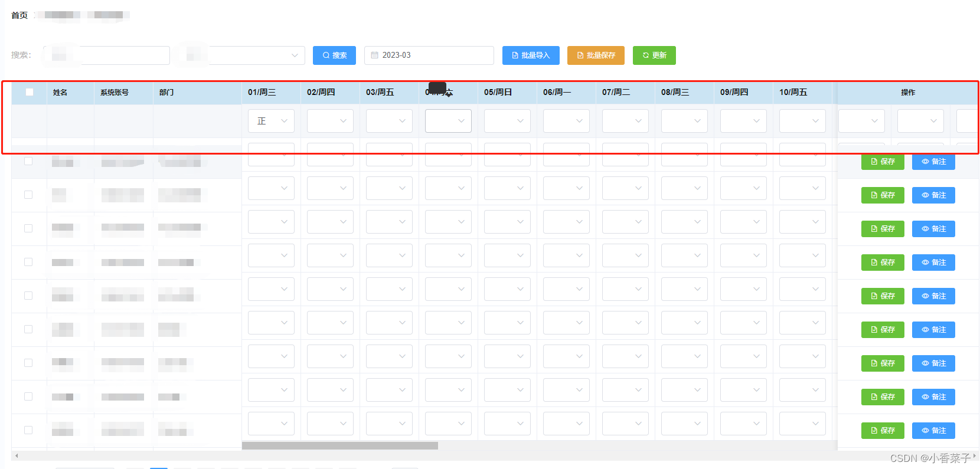
Task: Open the header batch dropdown under 10/周五
Action: (x=802, y=121)
